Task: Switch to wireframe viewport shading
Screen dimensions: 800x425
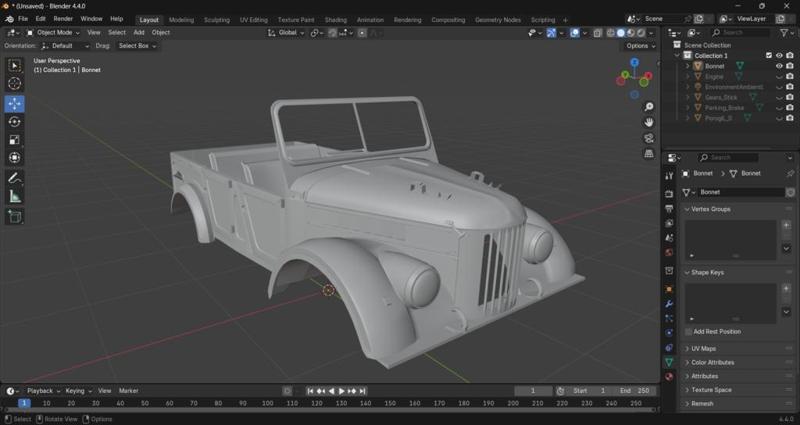Action: [x=611, y=33]
